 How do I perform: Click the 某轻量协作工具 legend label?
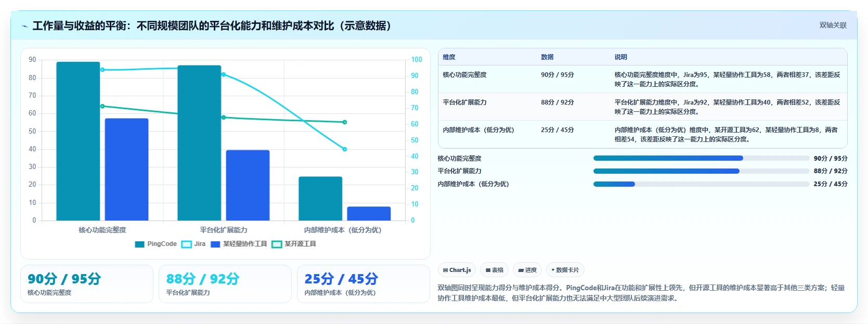(245, 244)
